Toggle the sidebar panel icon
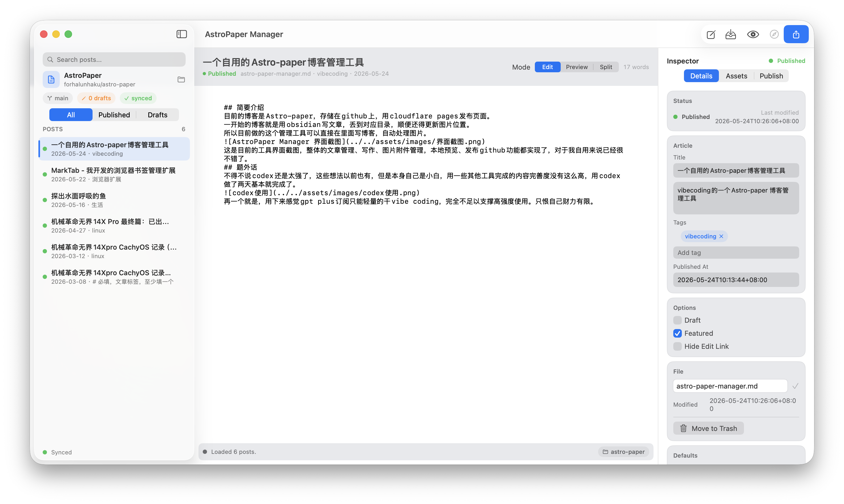Screen dimensions: 844x504 click(182, 34)
